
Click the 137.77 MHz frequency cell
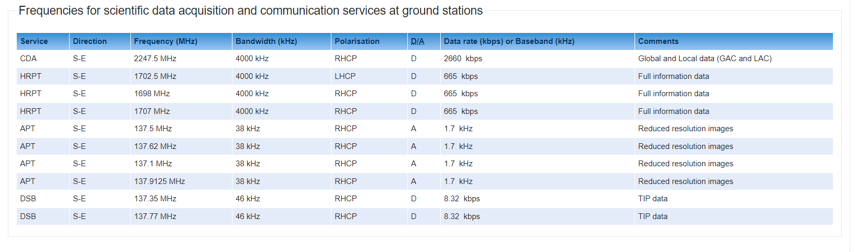(155, 216)
